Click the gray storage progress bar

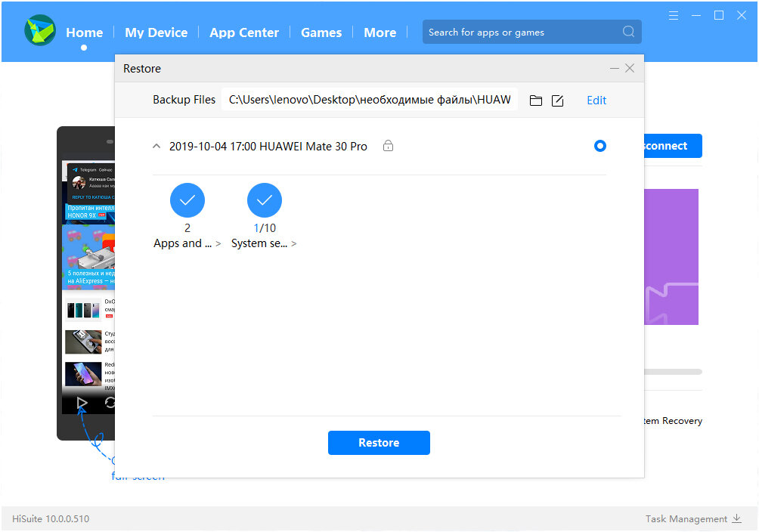click(x=673, y=372)
